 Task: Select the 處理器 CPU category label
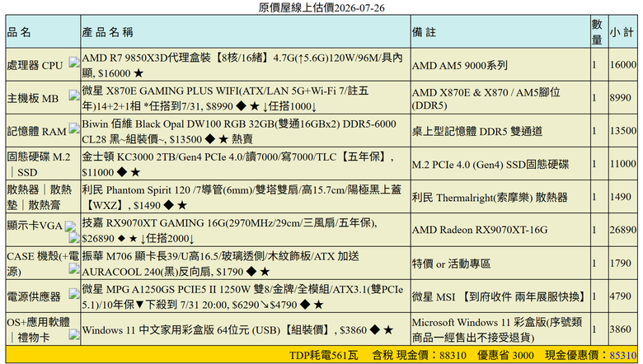[35, 65]
